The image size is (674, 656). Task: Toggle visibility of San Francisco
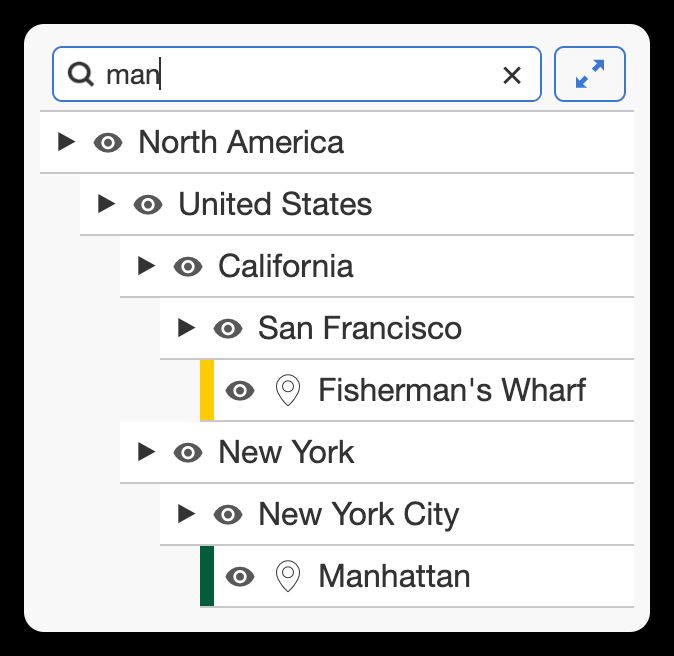(x=228, y=328)
